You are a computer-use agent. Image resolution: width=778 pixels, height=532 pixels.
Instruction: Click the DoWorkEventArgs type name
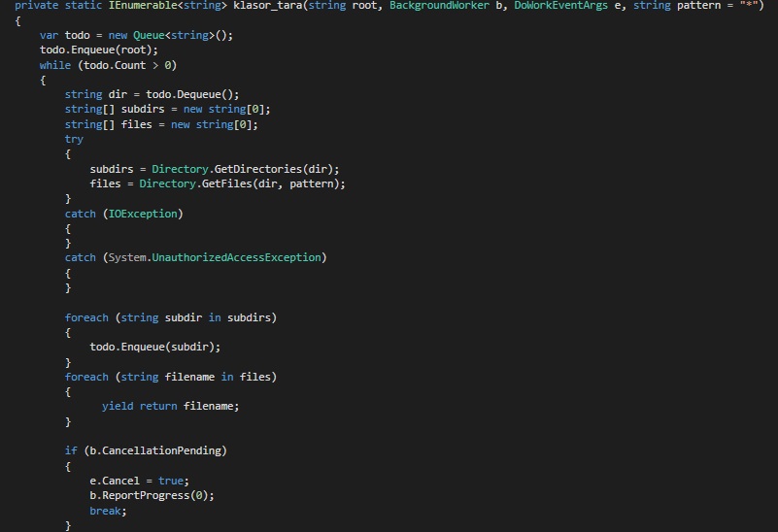coord(560,6)
